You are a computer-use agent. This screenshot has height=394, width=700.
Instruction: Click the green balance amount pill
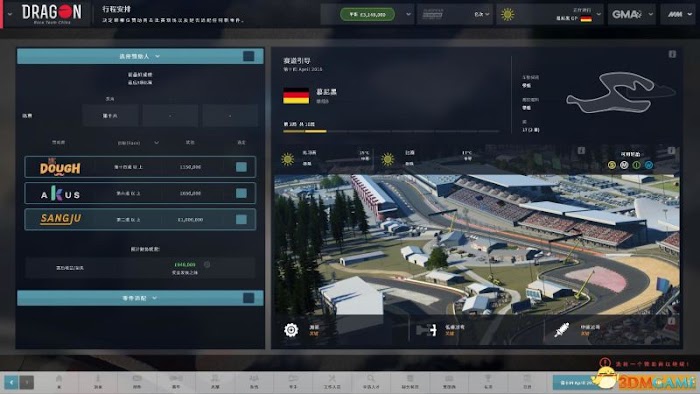pyautogui.click(x=367, y=14)
